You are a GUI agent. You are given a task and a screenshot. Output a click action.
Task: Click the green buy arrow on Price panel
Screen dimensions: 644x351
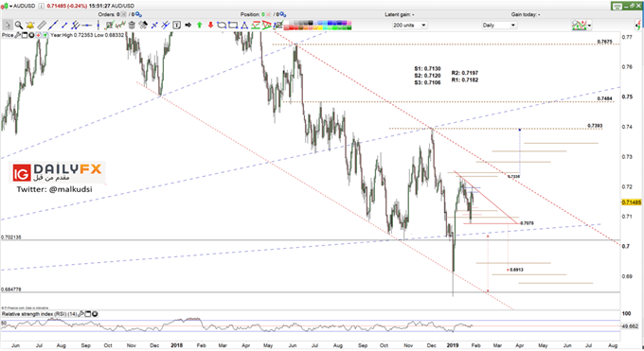tap(45, 35)
